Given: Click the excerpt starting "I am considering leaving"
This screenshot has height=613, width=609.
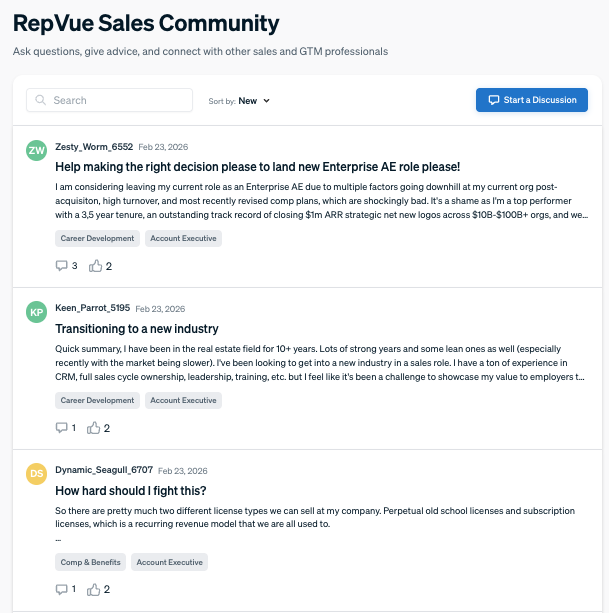Looking at the screenshot, I should tap(321, 201).
